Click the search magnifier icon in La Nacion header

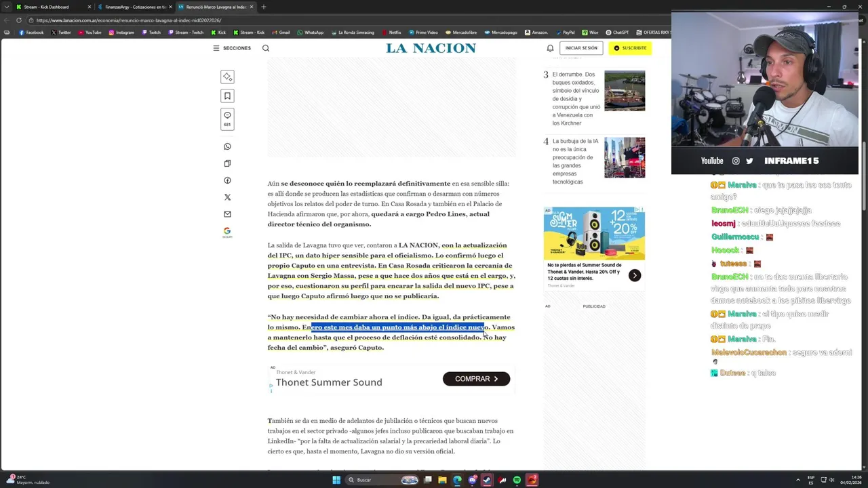[x=266, y=48]
